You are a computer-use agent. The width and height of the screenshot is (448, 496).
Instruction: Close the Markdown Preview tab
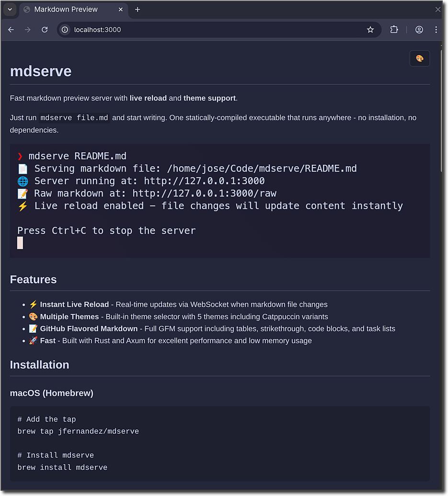[x=121, y=9]
